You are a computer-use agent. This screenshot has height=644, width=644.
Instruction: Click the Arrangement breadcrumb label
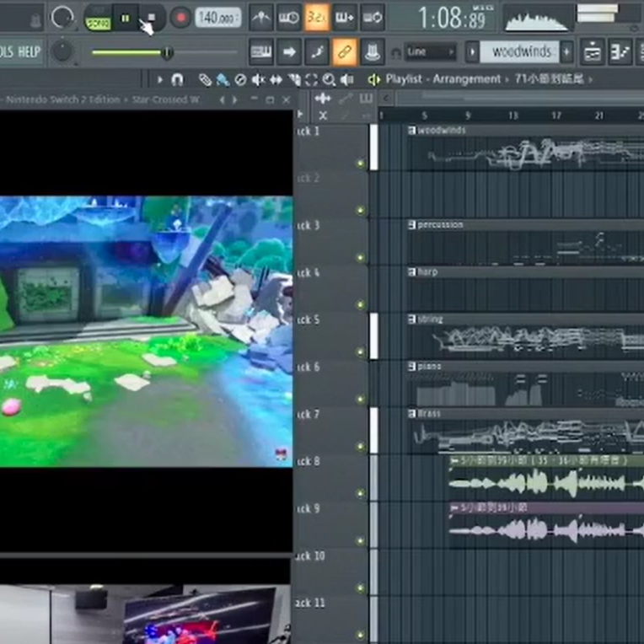click(x=467, y=79)
